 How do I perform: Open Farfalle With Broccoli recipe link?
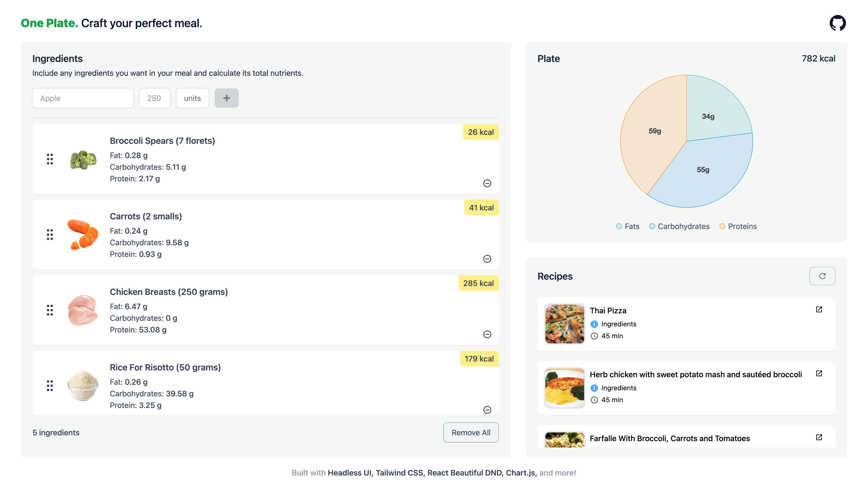coord(819,438)
